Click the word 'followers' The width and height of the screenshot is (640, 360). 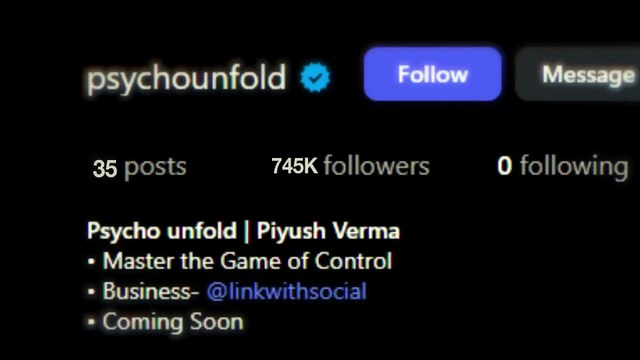pyautogui.click(x=377, y=166)
